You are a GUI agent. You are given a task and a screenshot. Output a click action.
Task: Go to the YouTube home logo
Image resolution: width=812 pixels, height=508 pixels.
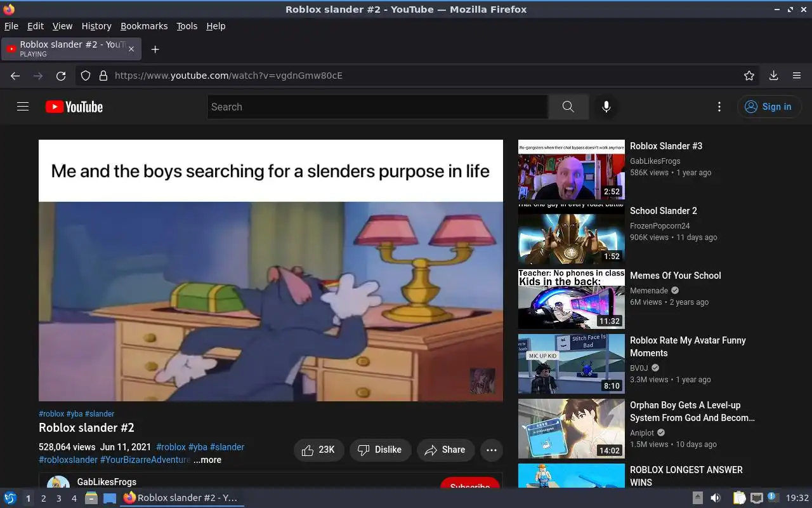[74, 107]
